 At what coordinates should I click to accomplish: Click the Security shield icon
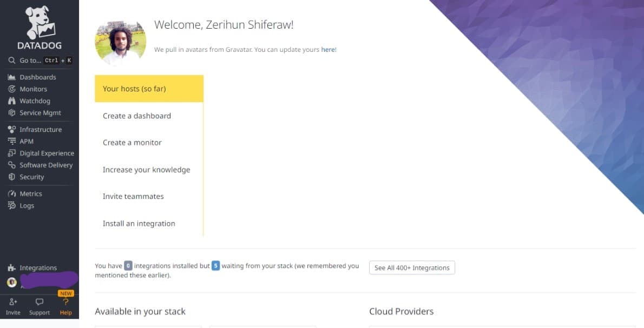[x=11, y=177]
